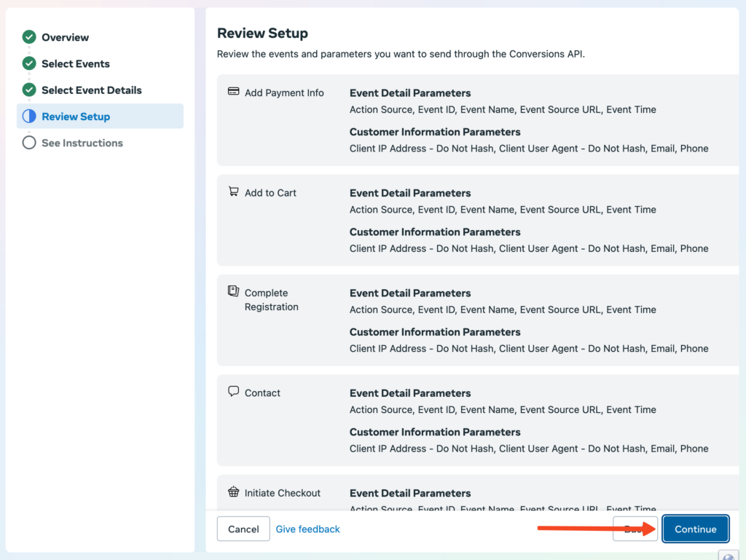Viewport: 746px width, 560px height.
Task: Click the small pencil icon at bottom right
Action: point(729,555)
